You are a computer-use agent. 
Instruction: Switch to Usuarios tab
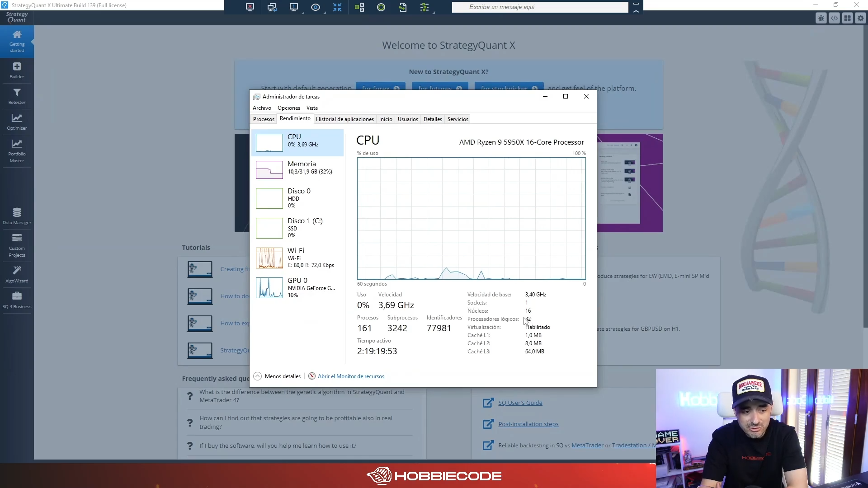pos(408,119)
